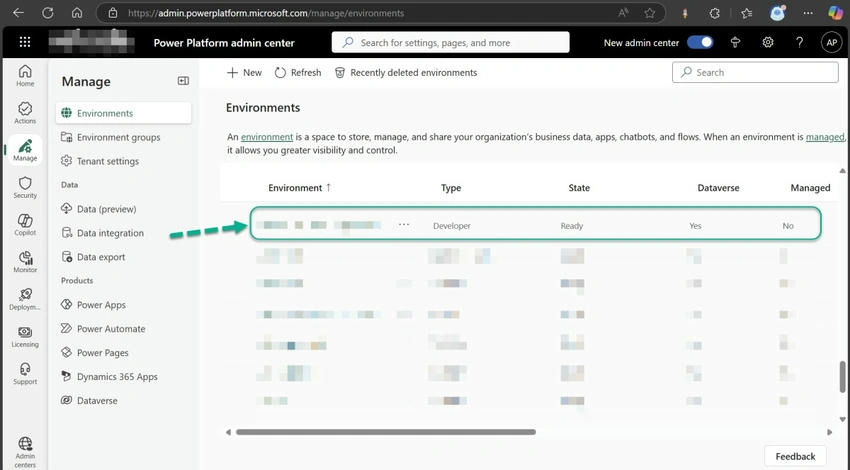
Task: Create a New environment
Action: point(244,73)
